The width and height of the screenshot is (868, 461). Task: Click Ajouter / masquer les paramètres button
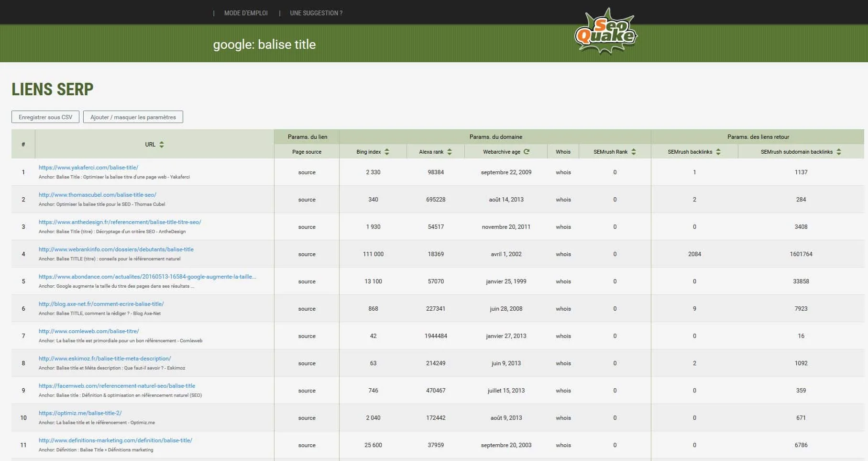tap(133, 117)
